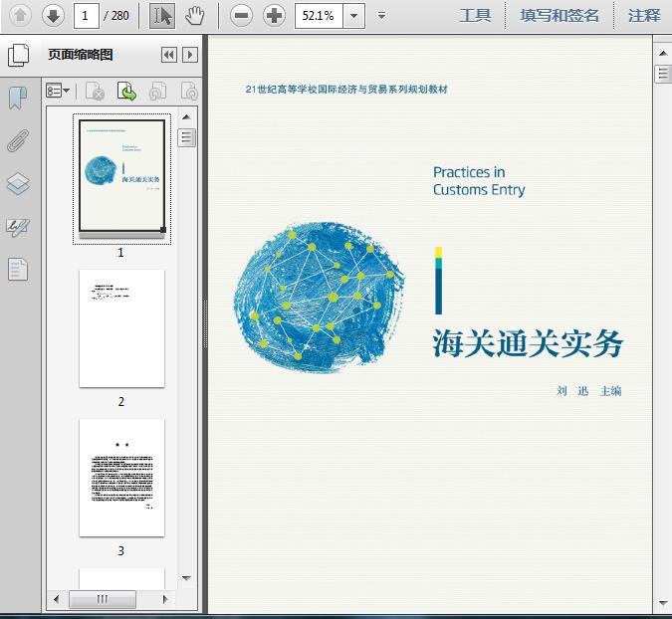
Task: Click the author text 刘 迅 主编
Action: tap(589, 391)
